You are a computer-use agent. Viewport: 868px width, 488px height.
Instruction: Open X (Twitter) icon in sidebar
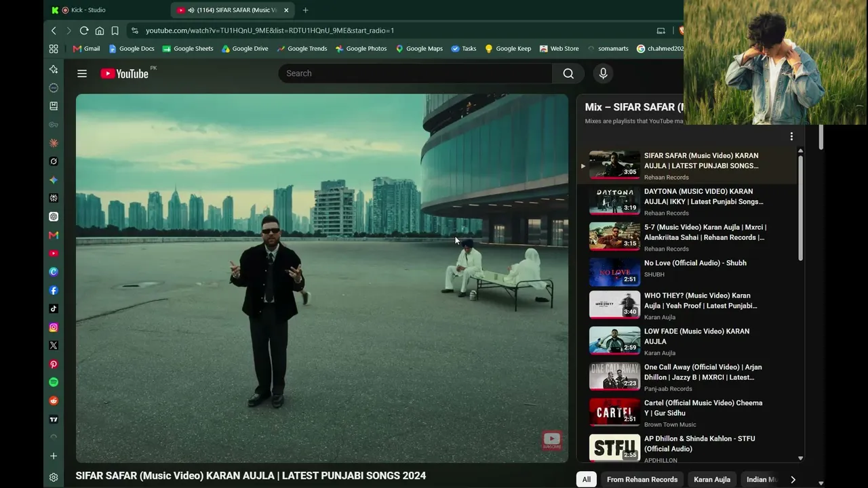54,346
